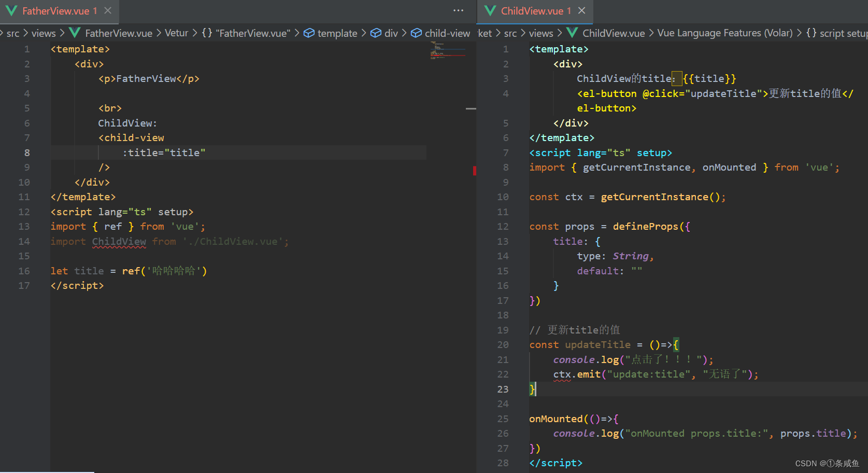The height and width of the screenshot is (473, 868).
Task: Click "import { ref } from 'vue'" line
Action: [x=128, y=226]
